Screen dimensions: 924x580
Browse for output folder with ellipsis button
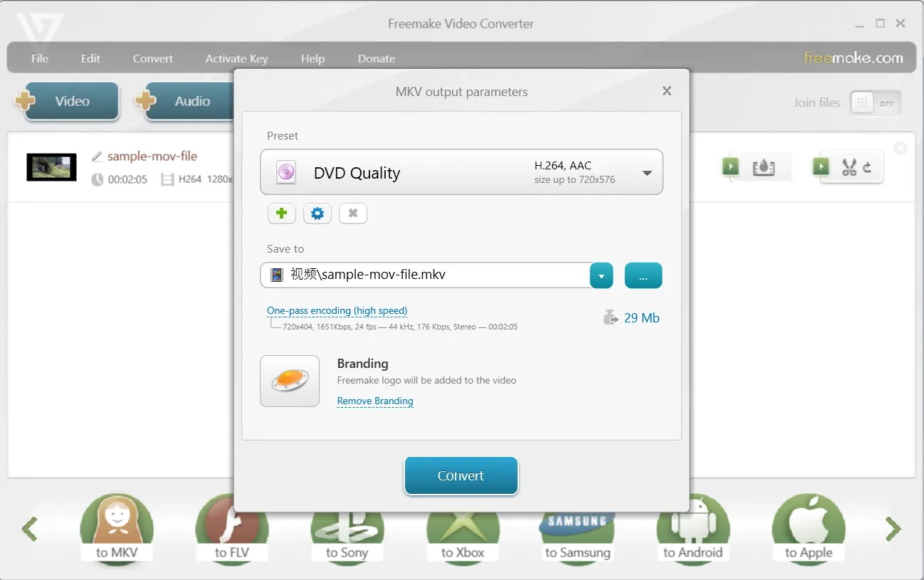[644, 275]
